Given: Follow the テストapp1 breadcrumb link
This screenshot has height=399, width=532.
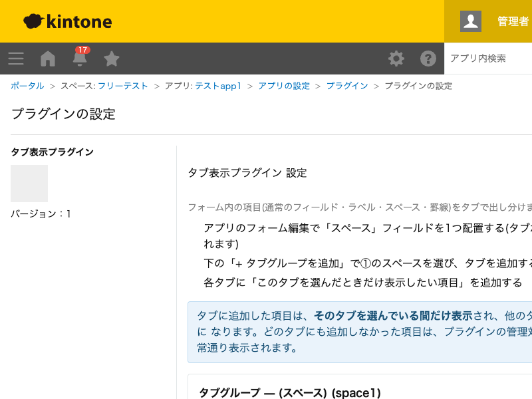Looking at the screenshot, I should (x=218, y=86).
